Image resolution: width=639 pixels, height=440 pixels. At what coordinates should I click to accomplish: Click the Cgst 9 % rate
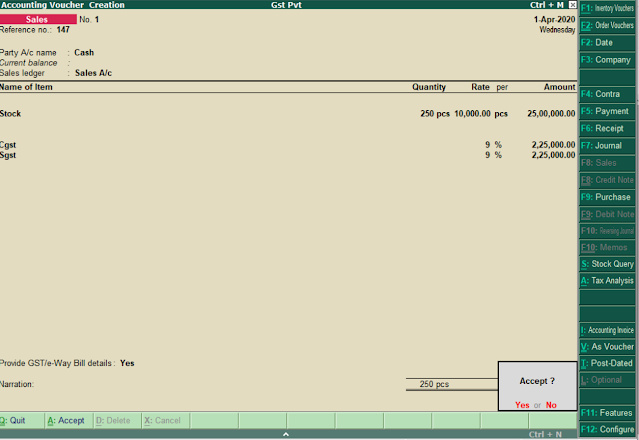point(493,145)
